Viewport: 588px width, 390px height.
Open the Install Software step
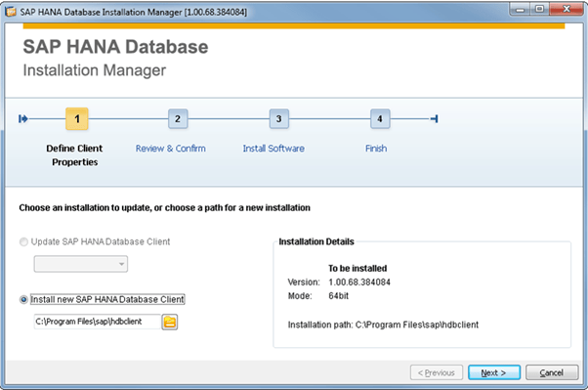pyautogui.click(x=273, y=149)
